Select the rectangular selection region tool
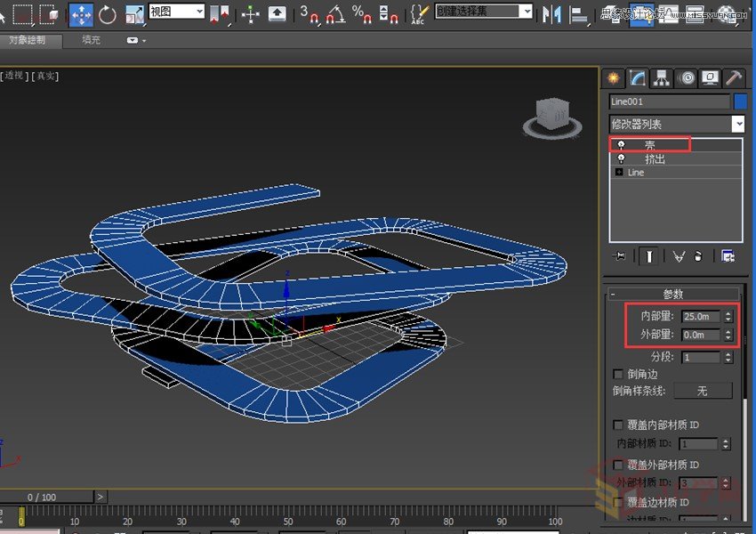The image size is (756, 534). 22,14
